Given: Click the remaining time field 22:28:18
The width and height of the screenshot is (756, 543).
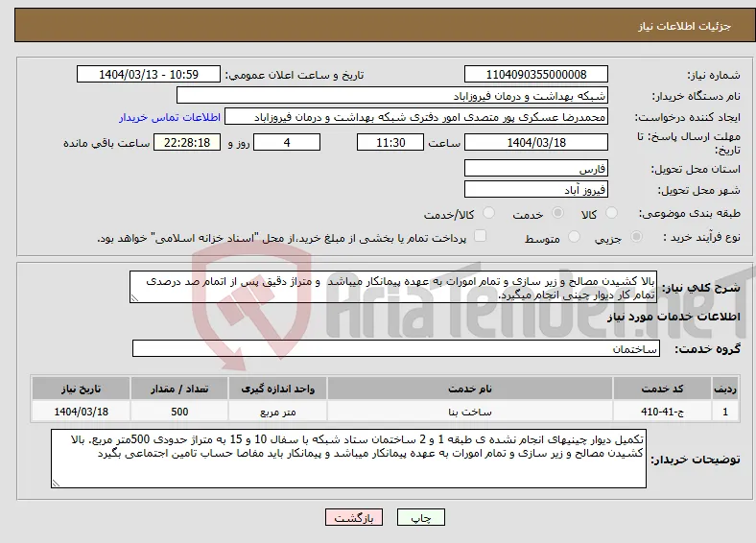Looking at the screenshot, I should pos(187,142).
